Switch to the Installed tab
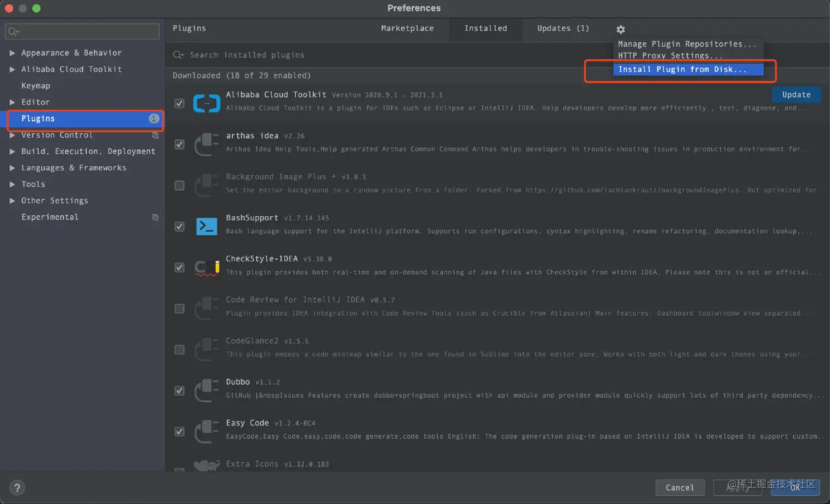The height and width of the screenshot is (504, 830). pos(486,29)
